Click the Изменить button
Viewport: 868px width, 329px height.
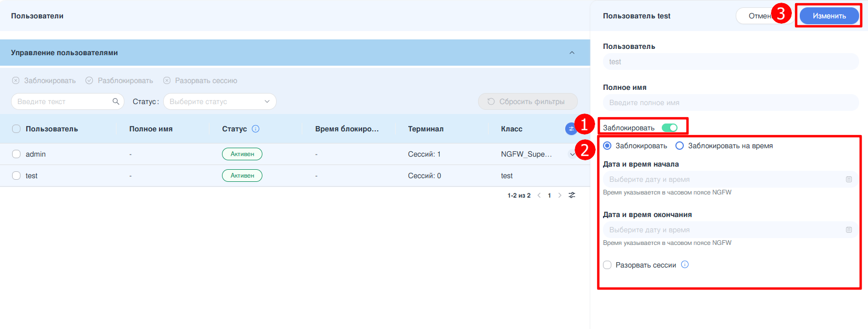(829, 16)
